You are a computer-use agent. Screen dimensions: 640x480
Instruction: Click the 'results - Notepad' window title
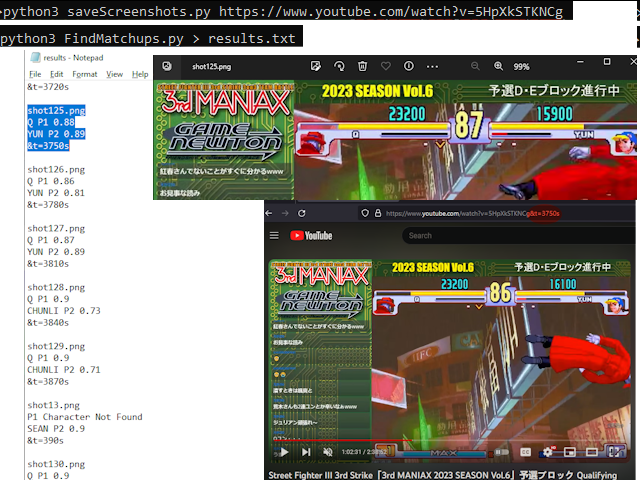[x=73, y=58]
